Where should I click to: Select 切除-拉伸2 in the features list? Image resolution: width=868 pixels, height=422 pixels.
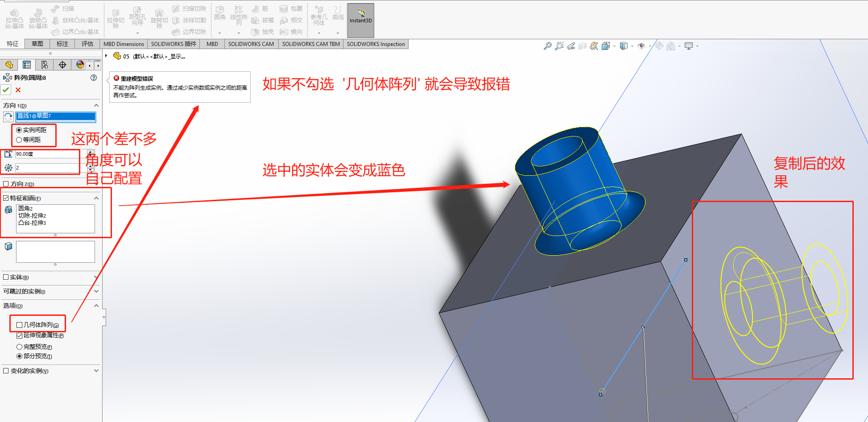32,215
